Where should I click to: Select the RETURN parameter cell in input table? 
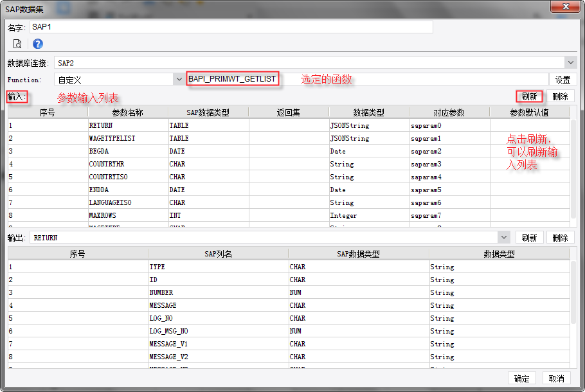tap(128, 125)
